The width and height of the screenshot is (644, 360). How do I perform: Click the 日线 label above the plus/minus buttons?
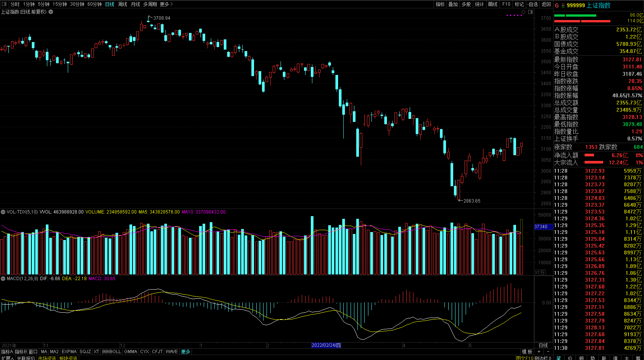543,345
